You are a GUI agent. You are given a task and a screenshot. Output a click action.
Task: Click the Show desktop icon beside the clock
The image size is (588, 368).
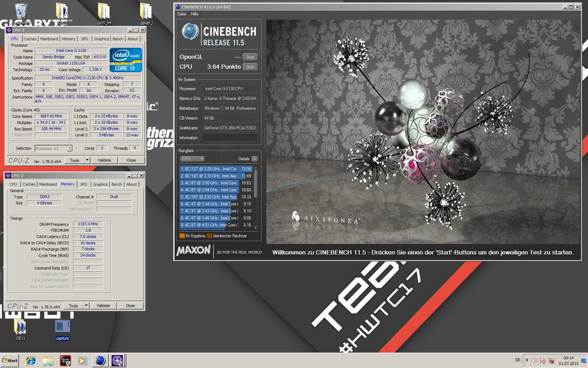(583, 361)
